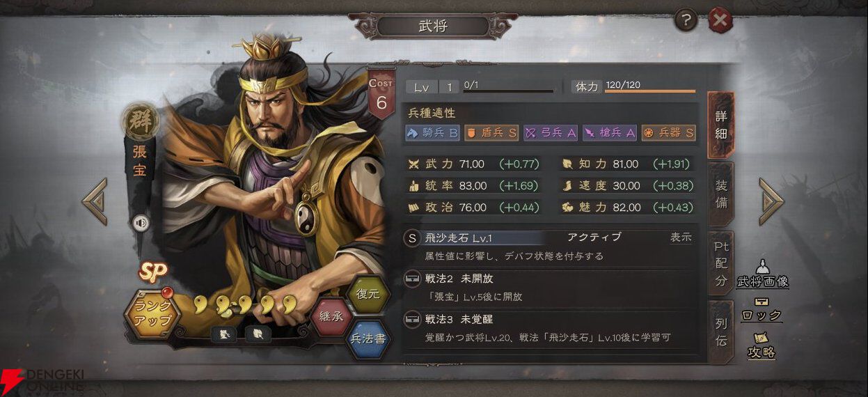Viewport: 868px width, 397px height.
Task: Open the 武将画像 portrait icon
Action: 762,274
